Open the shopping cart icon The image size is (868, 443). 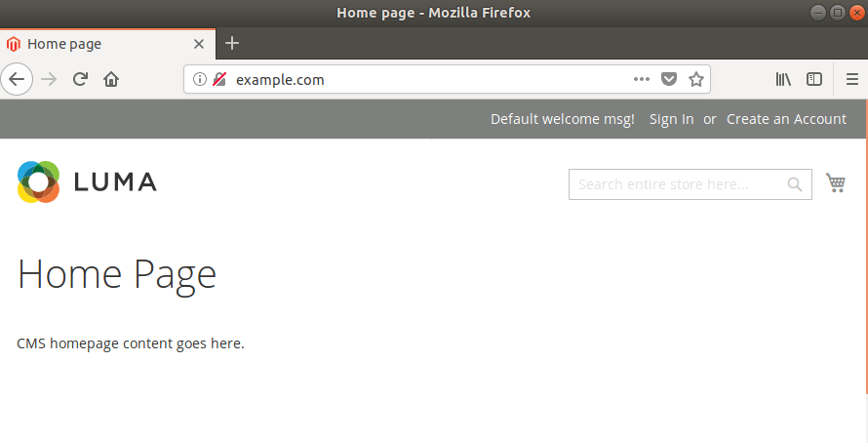pyautogui.click(x=835, y=182)
